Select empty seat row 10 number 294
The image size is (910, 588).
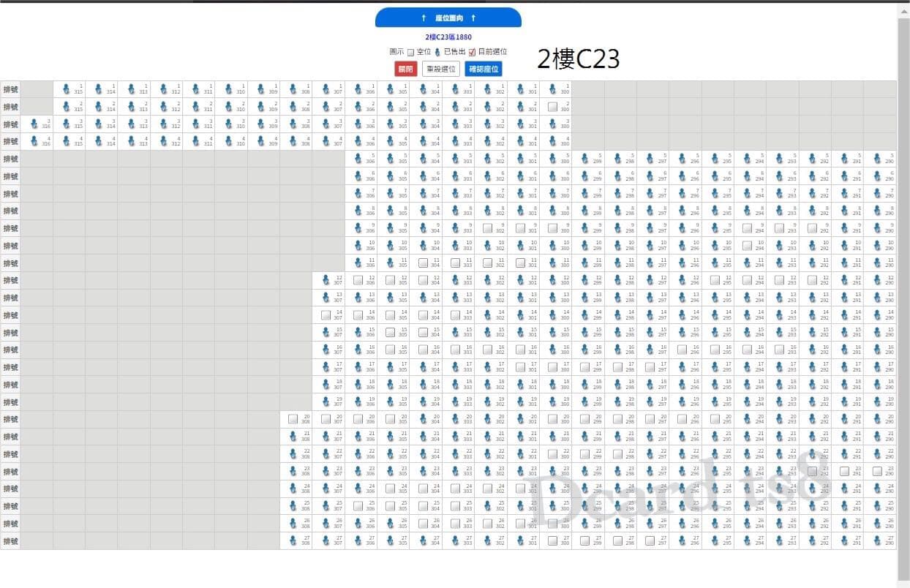click(748, 246)
